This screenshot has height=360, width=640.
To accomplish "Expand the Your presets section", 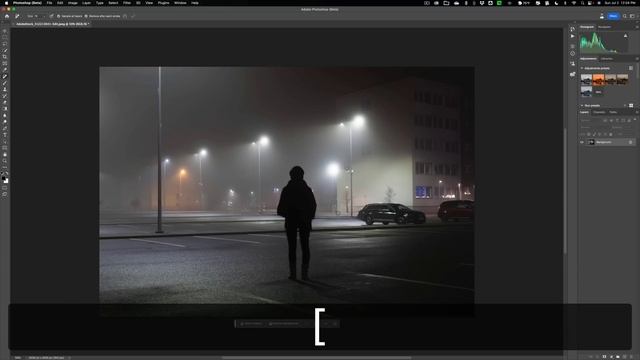I will tap(582, 106).
